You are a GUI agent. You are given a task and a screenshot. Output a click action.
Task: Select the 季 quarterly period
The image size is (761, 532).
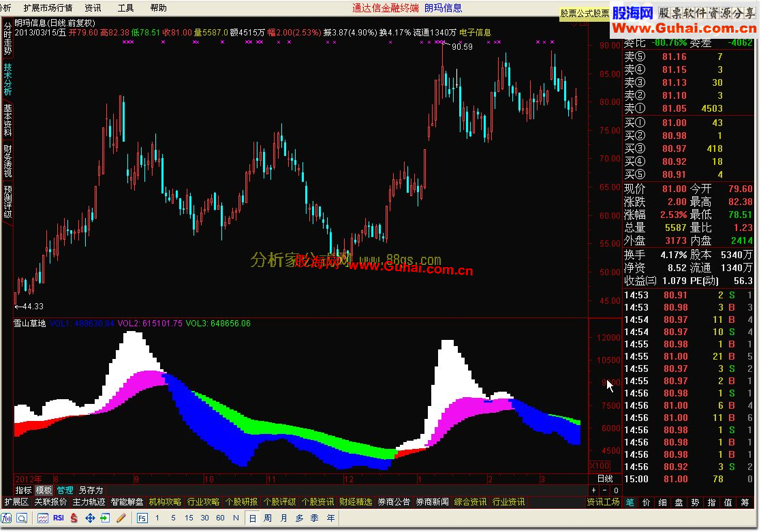coord(315,518)
